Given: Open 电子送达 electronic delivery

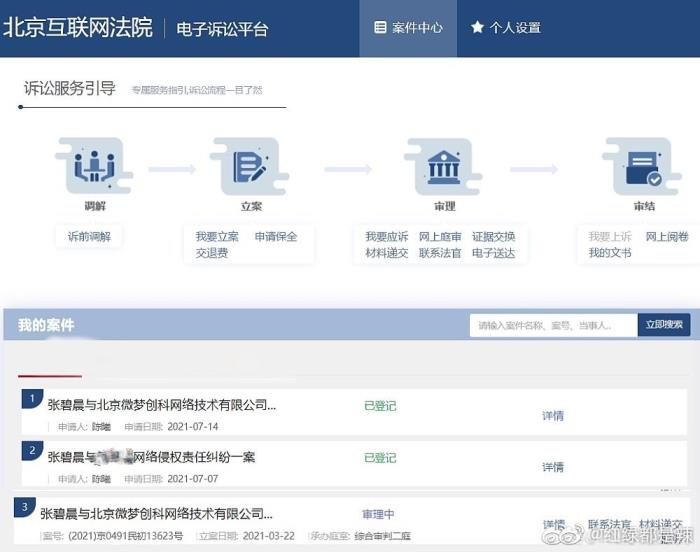Looking at the screenshot, I should [494, 253].
